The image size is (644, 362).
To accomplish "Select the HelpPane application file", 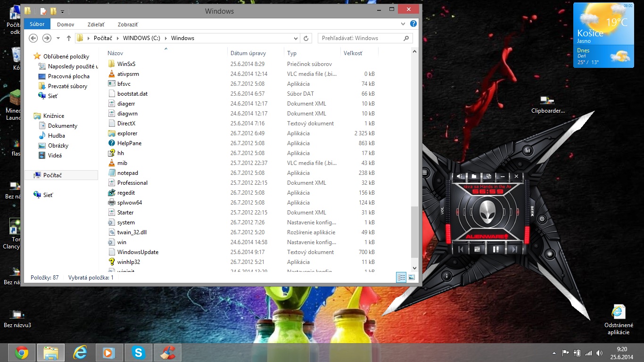I will click(241, 143).
